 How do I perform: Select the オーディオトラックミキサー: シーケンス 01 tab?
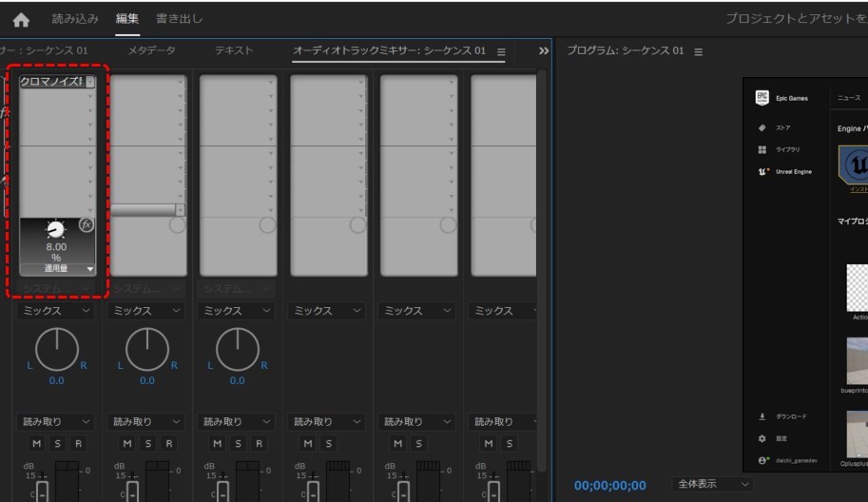coord(389,50)
